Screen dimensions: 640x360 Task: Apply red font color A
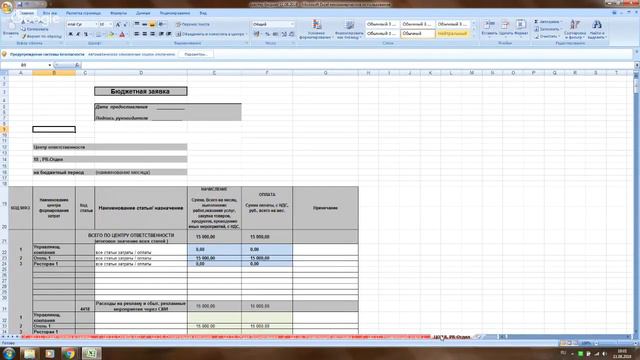(122, 35)
